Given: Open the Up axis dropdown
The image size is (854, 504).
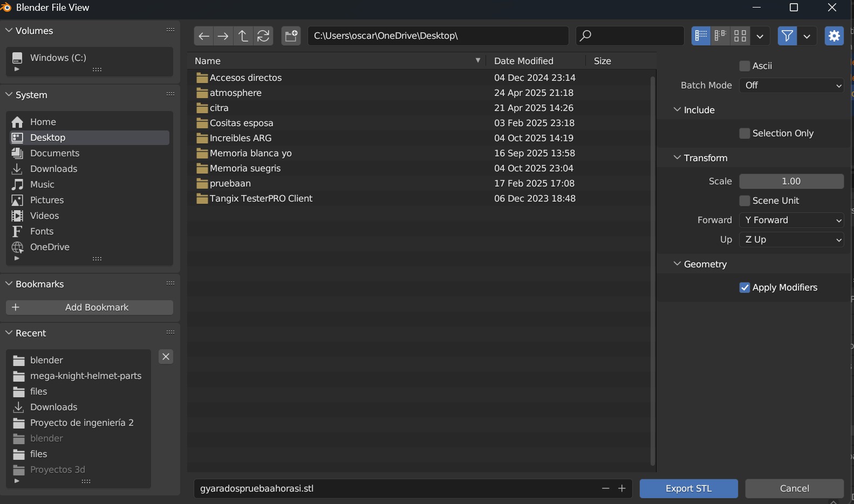Looking at the screenshot, I should (791, 239).
